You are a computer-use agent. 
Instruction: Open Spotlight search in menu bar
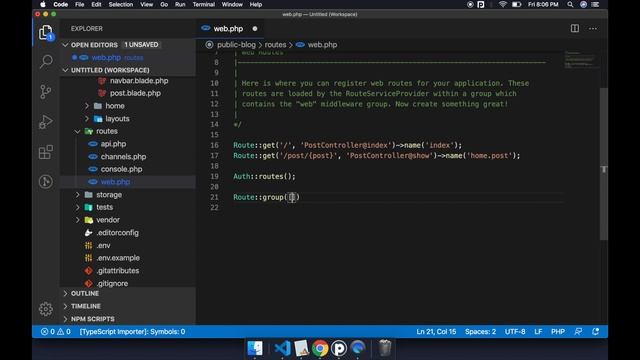pyautogui.click(x=570, y=4)
